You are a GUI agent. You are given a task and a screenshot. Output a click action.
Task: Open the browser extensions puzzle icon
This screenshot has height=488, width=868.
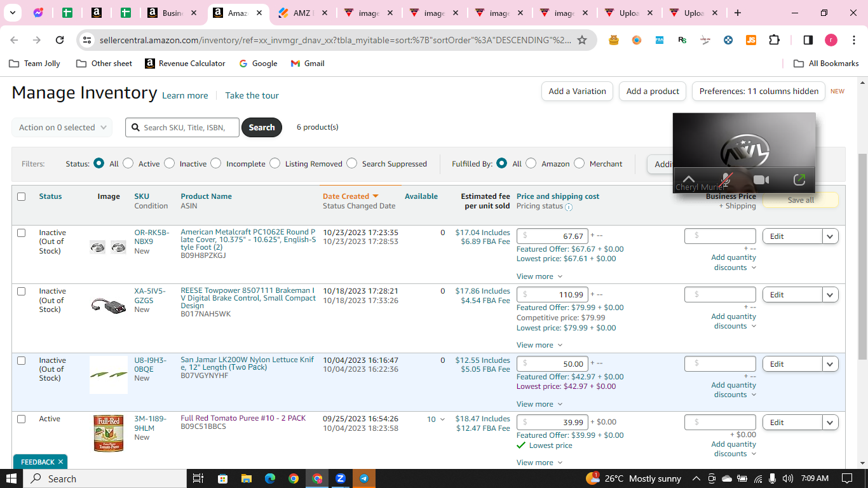(774, 40)
